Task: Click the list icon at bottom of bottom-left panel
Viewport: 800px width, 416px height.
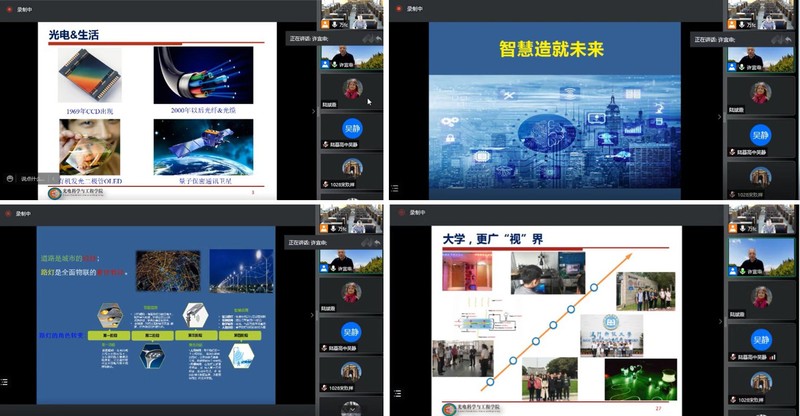Action: tap(5, 381)
